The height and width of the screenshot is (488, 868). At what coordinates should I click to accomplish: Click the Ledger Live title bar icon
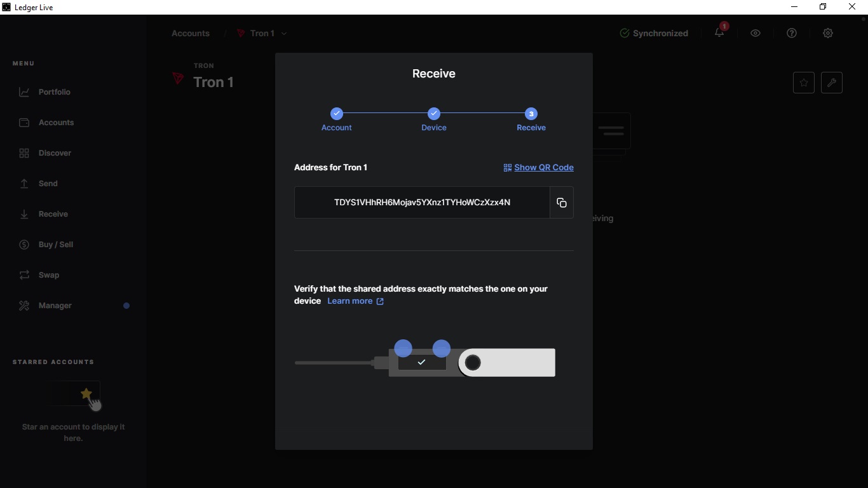click(x=6, y=7)
